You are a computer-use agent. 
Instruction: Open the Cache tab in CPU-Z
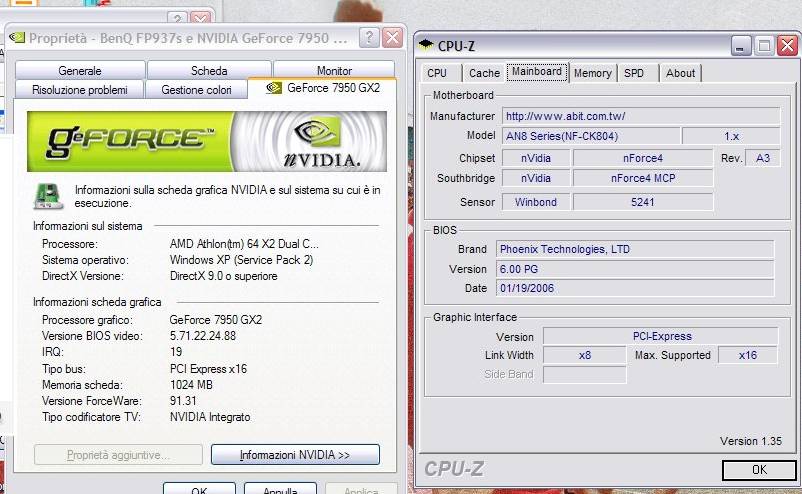(484, 73)
